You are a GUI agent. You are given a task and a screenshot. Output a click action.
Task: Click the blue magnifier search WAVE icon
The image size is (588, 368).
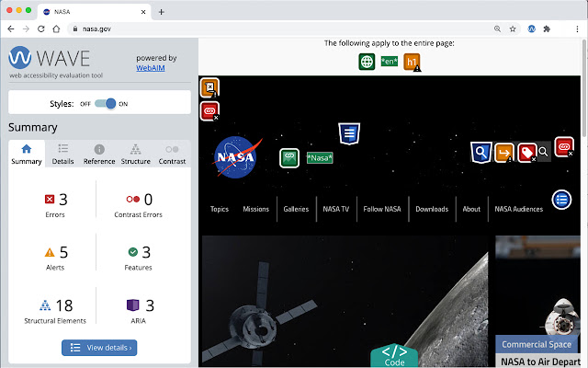[480, 152]
